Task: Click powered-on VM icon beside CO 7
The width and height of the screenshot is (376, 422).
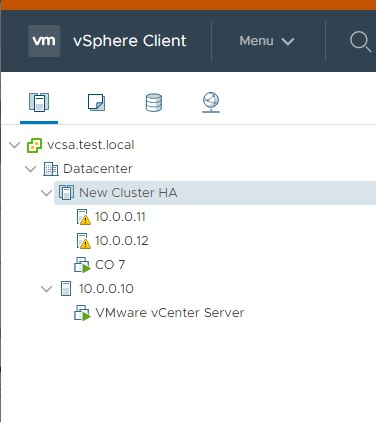Action: (82, 265)
